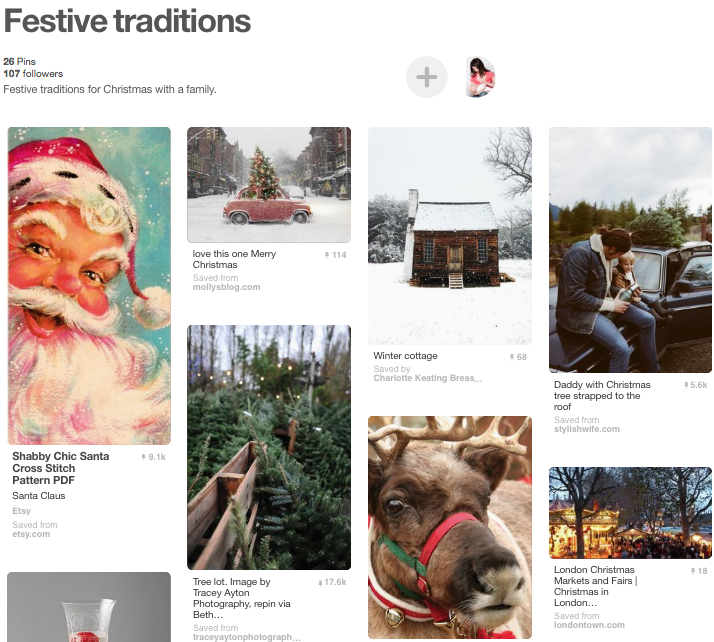Image resolution: width=714 pixels, height=642 pixels.
Task: Visit the londontown.com source link
Action: pyautogui.click(x=589, y=625)
